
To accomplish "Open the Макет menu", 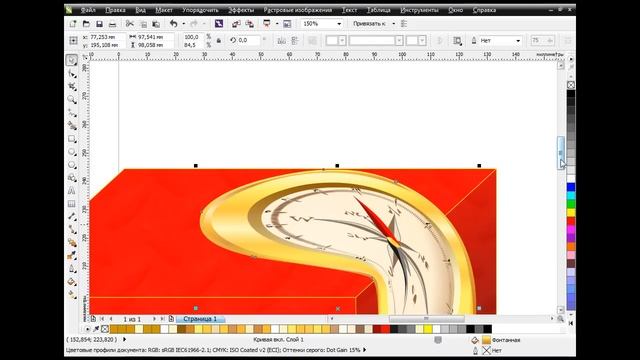I will tap(164, 10).
